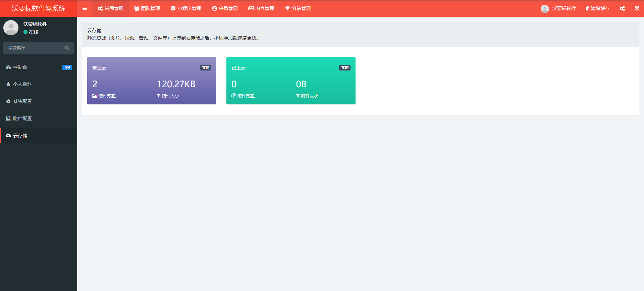Screen dimensions: 644x291
Task: Click the 清除缓存 button
Action: [598, 8]
